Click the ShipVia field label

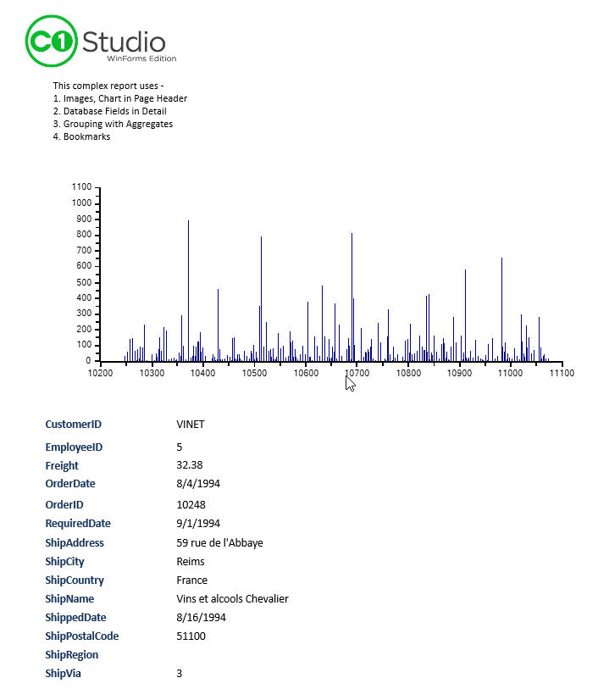click(x=63, y=674)
